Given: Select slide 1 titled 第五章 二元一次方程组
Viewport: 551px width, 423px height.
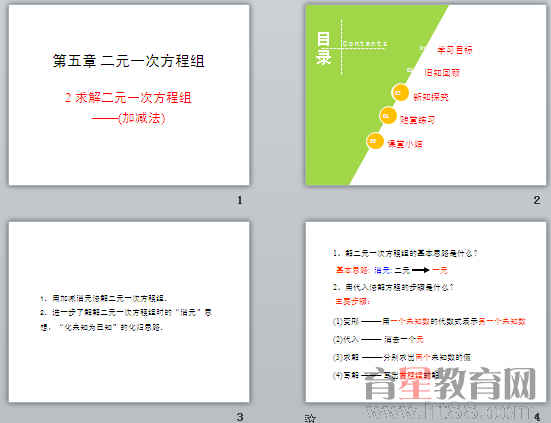Looking at the screenshot, I should coord(129,95).
